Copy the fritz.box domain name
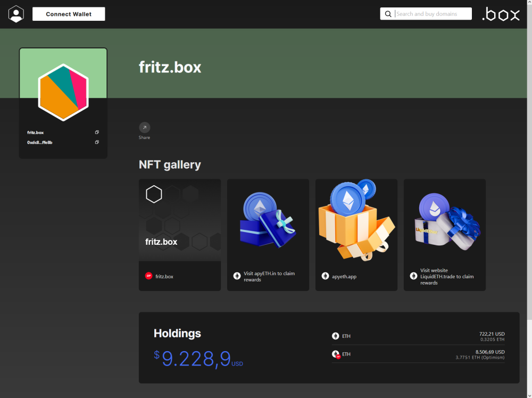 [x=97, y=132]
